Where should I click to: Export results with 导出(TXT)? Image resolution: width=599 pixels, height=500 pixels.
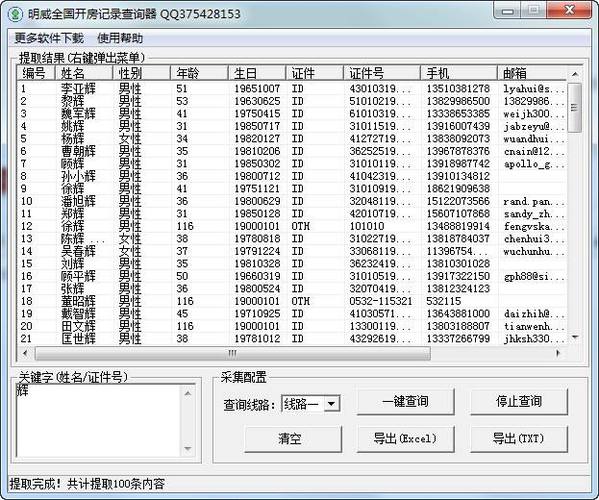[x=519, y=439]
